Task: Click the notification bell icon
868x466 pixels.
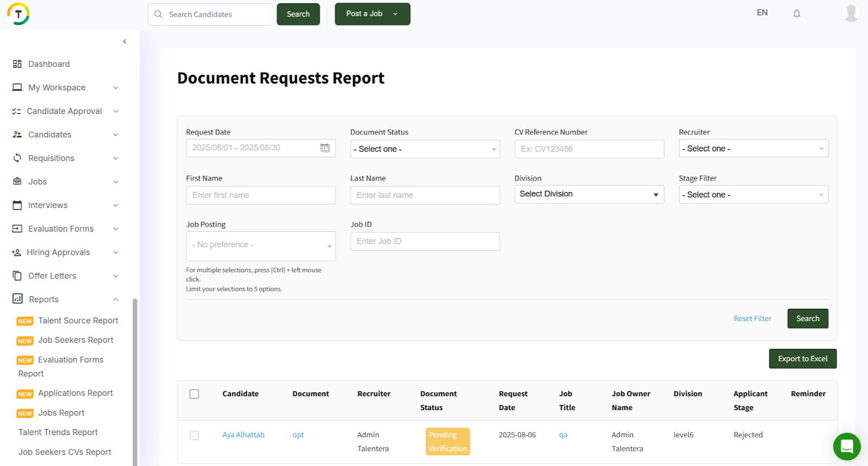Action: 796,14
